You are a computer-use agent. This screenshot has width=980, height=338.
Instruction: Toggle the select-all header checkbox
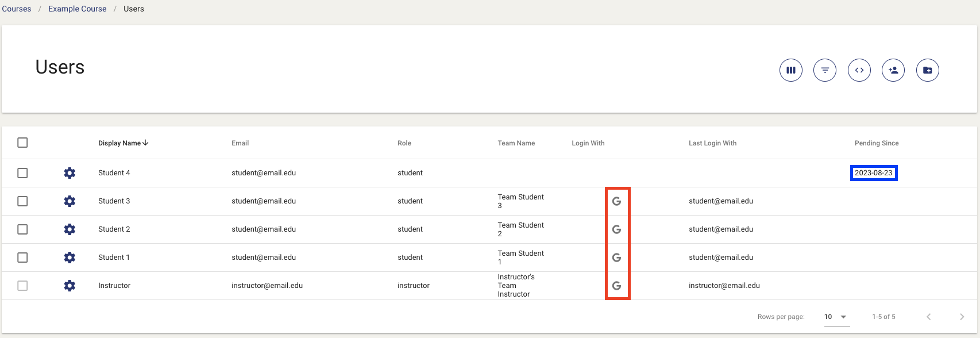(x=22, y=143)
